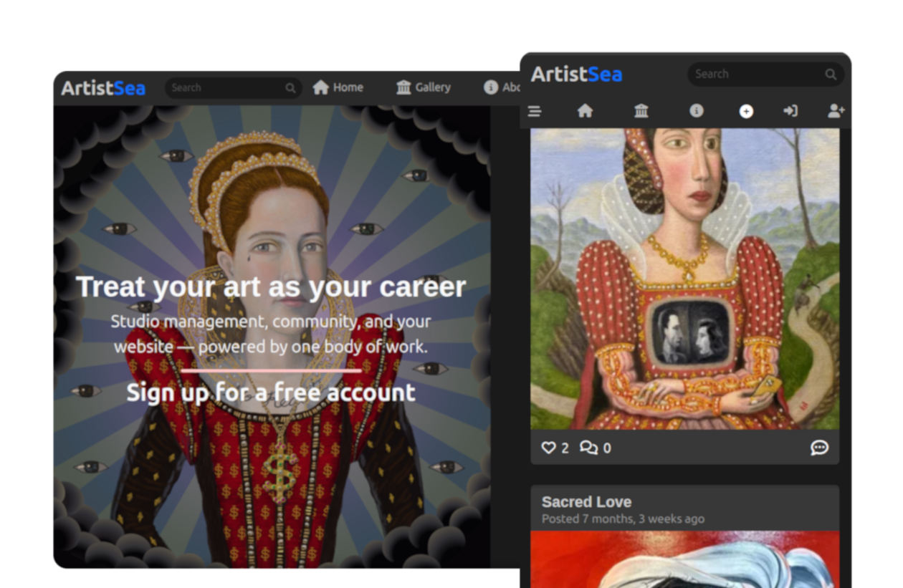Open the lady in red dress artwork
903x588 pixels.
click(684, 279)
